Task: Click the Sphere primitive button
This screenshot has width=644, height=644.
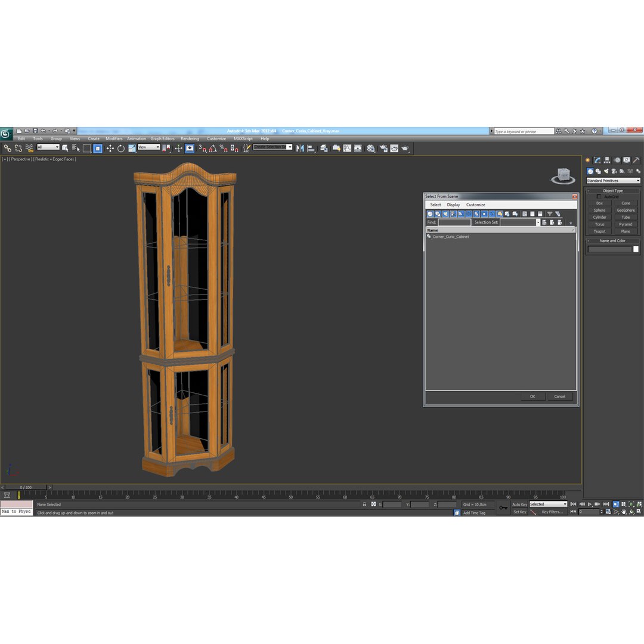Action: [599, 210]
